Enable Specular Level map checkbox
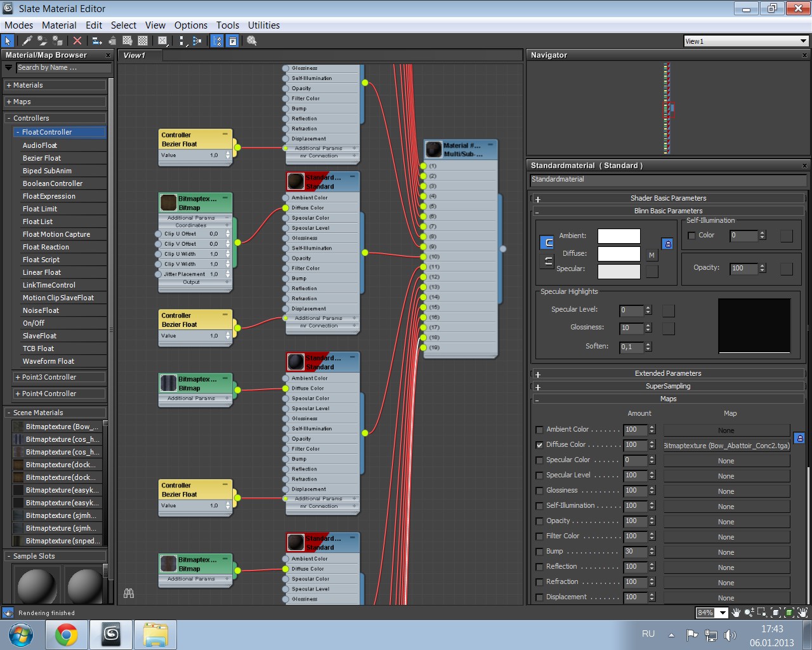The width and height of the screenshot is (812, 650). tap(539, 475)
